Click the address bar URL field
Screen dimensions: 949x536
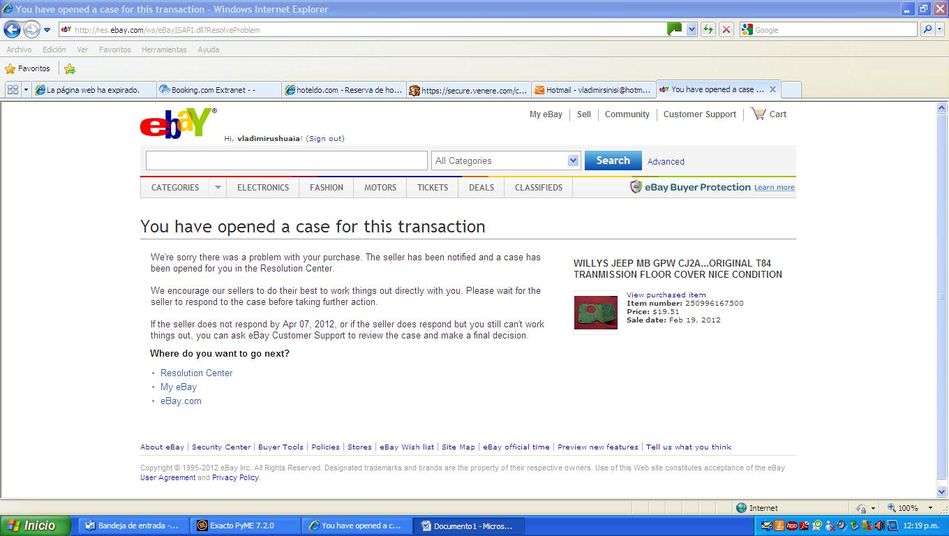click(x=363, y=30)
